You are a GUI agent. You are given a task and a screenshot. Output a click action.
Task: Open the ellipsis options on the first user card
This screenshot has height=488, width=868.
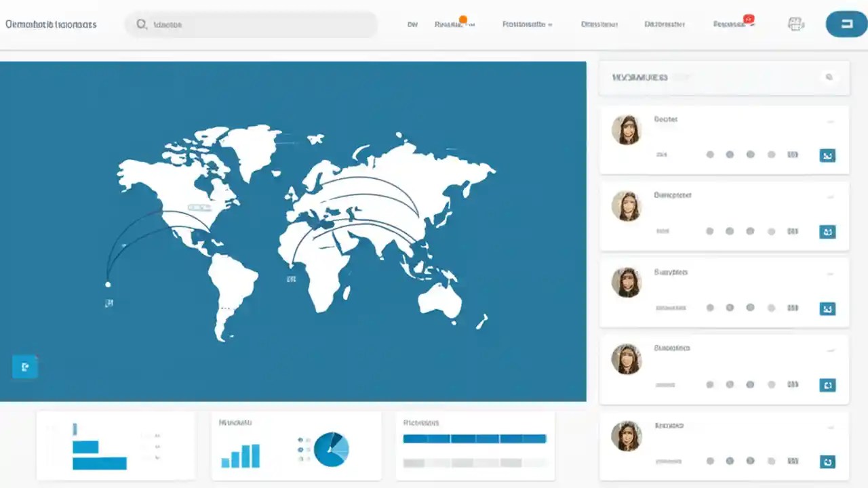[830, 121]
